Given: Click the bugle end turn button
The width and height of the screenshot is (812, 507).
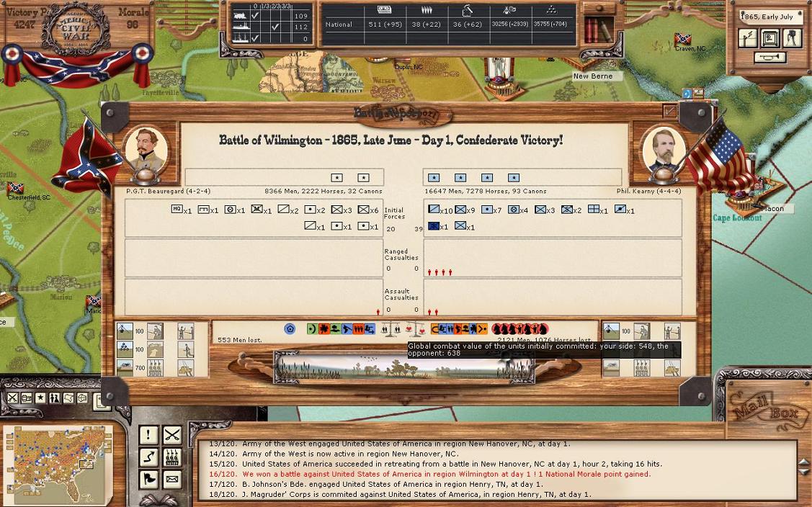Looking at the screenshot, I should pyautogui.click(x=769, y=58).
